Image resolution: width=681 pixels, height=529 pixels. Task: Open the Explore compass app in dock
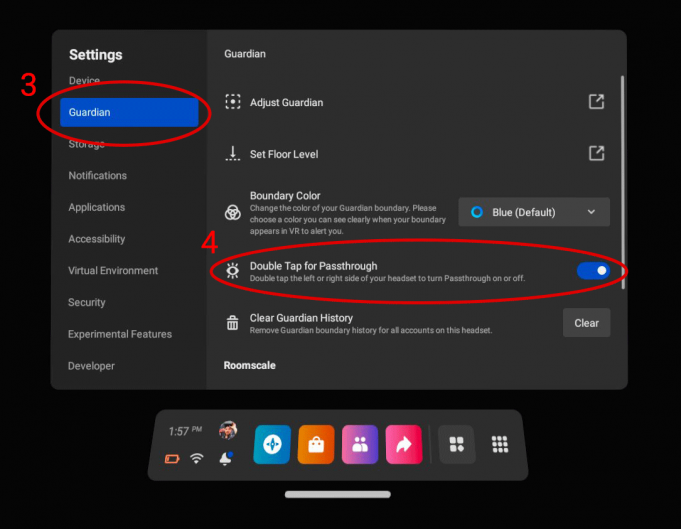[x=272, y=445]
